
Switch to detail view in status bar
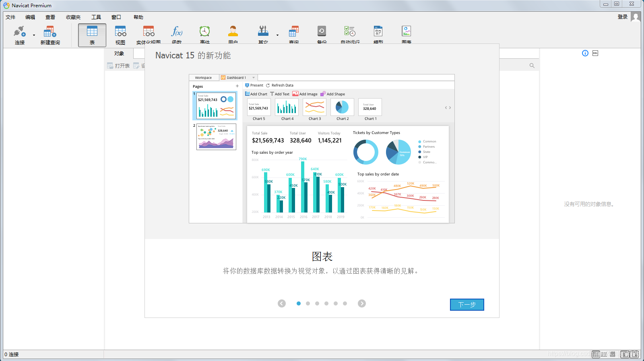[x=604, y=354]
